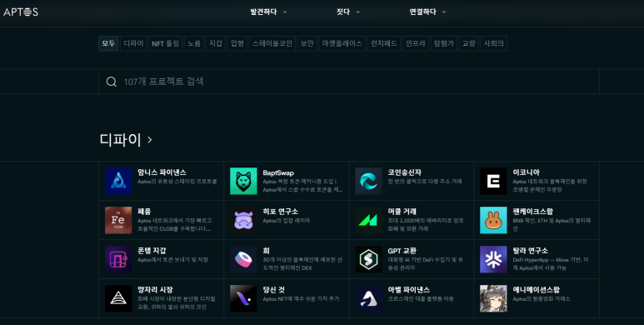The image size is (644, 325).
Task: Open the 팬케이크스왑 title link
Action: [532, 212]
